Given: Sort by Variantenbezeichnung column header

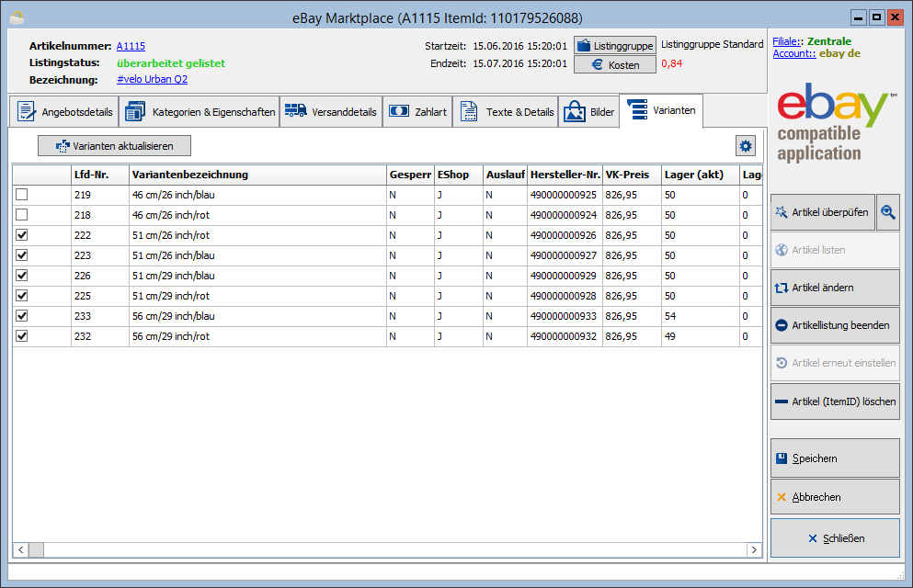Looking at the screenshot, I should [257, 175].
